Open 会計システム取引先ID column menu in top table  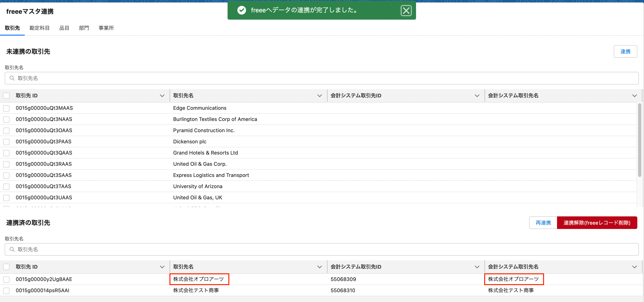coord(477,95)
